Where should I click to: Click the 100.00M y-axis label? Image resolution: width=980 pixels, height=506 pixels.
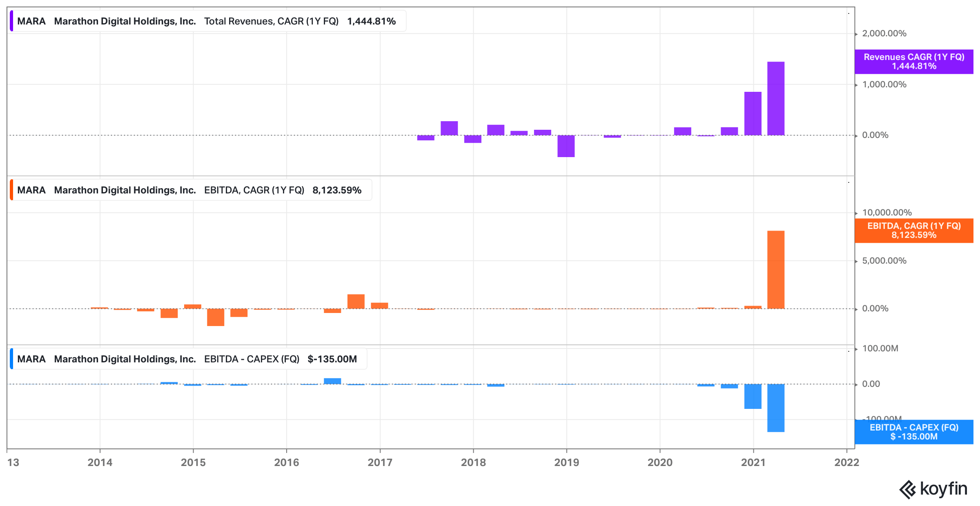[x=880, y=348]
